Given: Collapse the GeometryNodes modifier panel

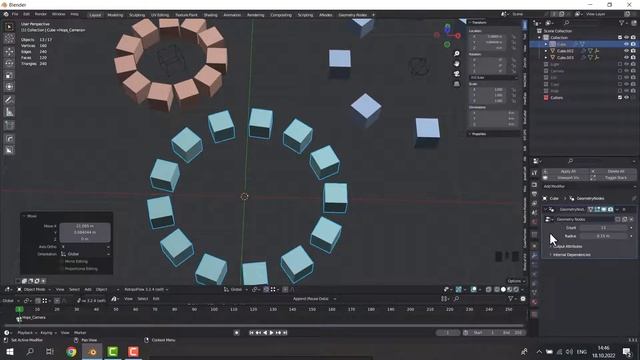Looking at the screenshot, I should [x=546, y=209].
